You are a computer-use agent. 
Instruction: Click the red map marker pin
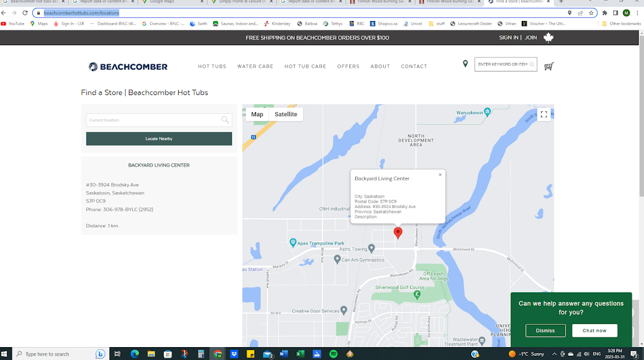pos(398,233)
